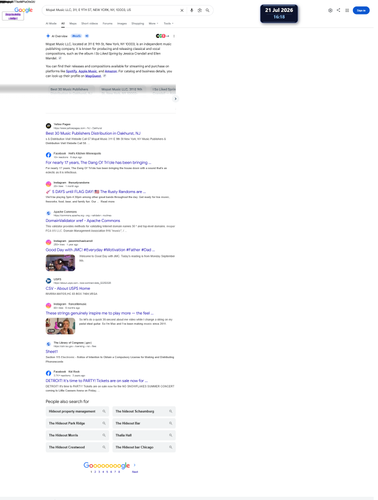Open the 'Good Day with JMC' result link
Image resolution: width=378 pixels, height=500 pixels.
(100, 250)
